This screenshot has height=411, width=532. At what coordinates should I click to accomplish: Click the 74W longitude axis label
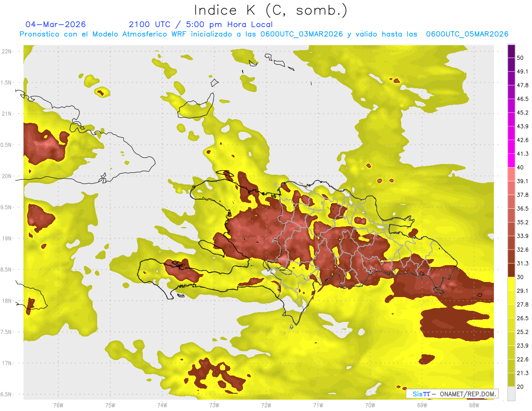(162, 405)
